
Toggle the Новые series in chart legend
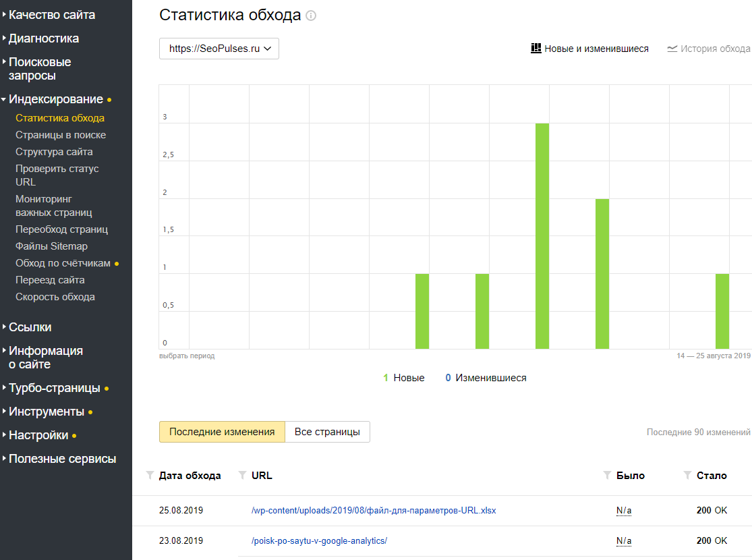[x=404, y=378]
